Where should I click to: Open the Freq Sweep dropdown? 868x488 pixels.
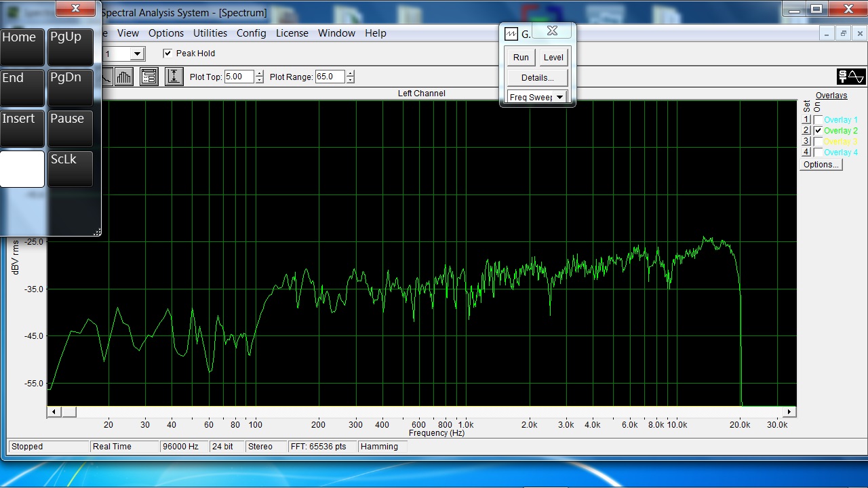point(559,97)
